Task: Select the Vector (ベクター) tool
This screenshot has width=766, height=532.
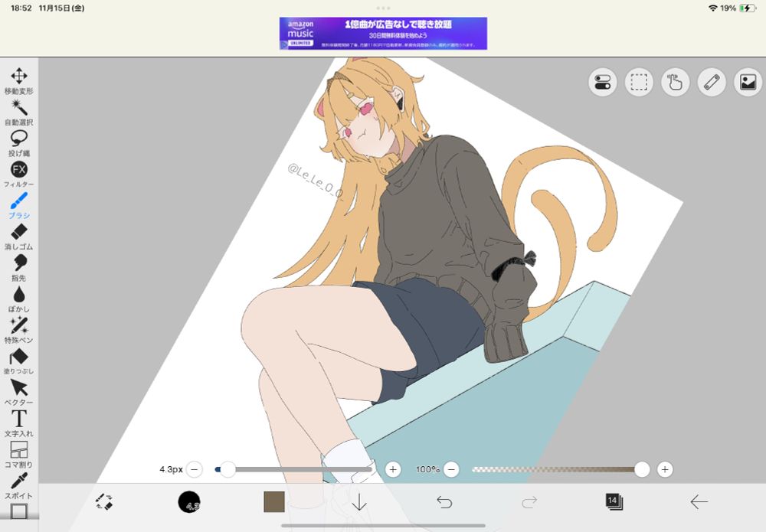Action: point(19,393)
